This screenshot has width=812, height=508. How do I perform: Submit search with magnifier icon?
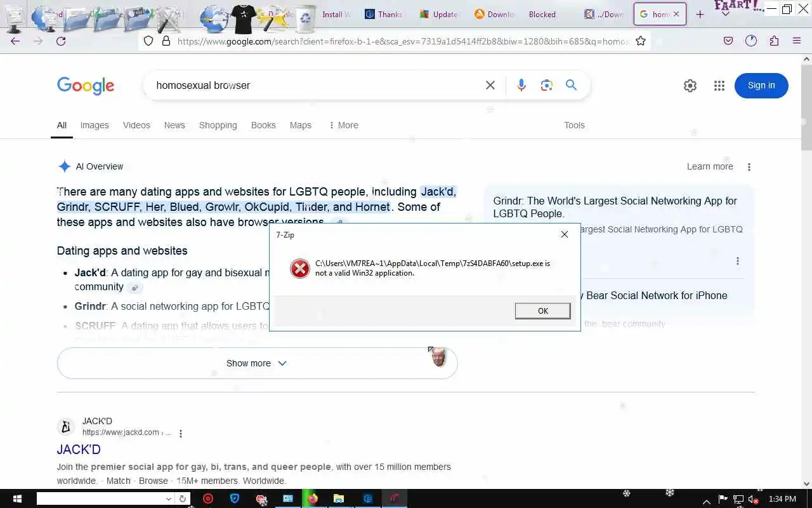tap(572, 85)
